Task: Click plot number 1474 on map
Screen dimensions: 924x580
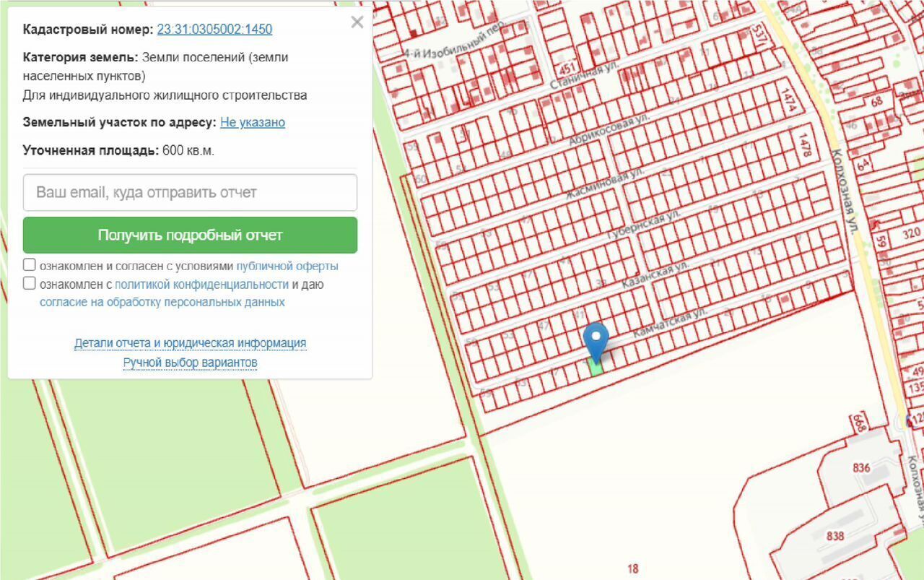Action: 788,100
